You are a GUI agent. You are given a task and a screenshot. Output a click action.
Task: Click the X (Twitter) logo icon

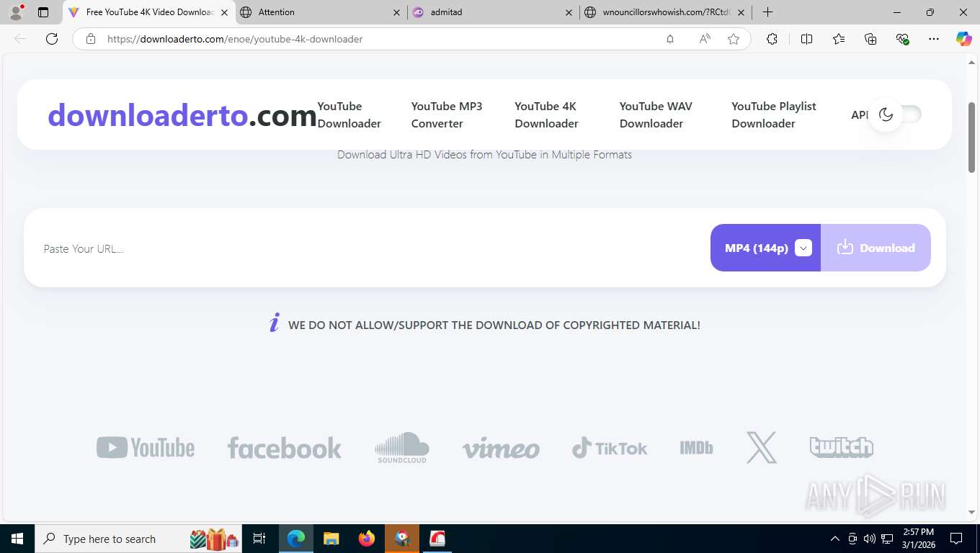tap(762, 448)
